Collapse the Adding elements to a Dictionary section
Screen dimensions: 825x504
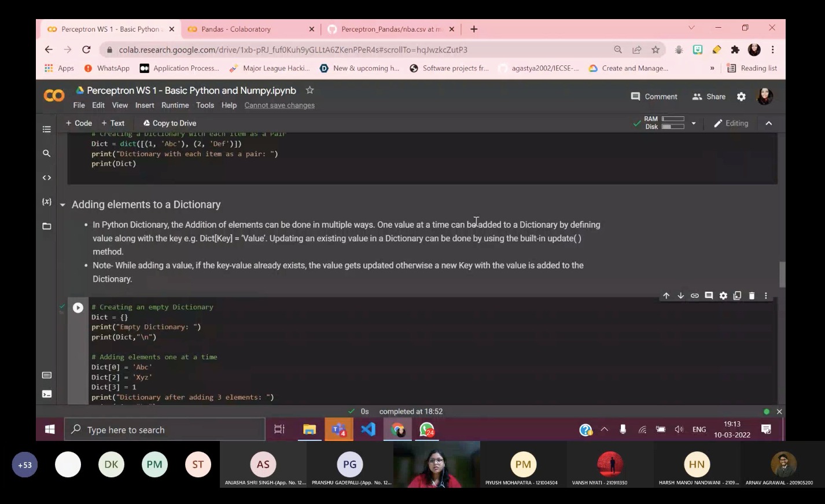[x=62, y=205]
